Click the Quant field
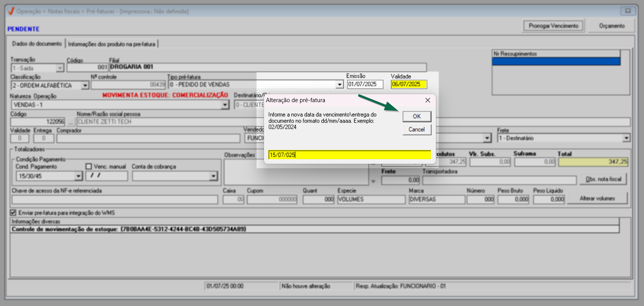The width and height of the screenshot is (644, 306). coord(318,199)
